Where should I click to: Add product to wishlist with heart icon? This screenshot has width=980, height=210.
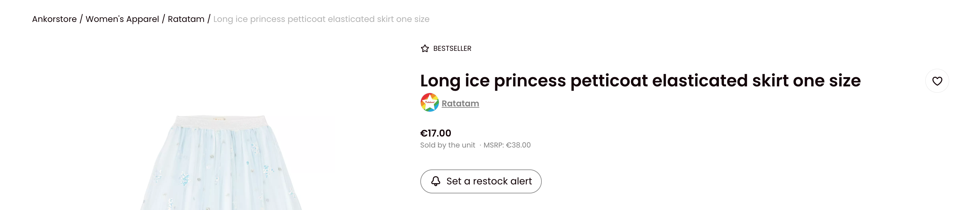pos(937,81)
